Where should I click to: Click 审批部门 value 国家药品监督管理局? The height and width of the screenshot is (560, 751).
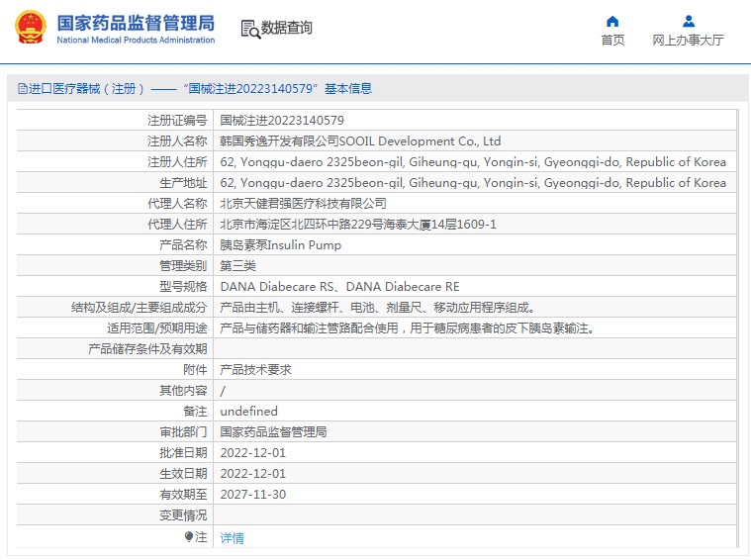pos(273,432)
